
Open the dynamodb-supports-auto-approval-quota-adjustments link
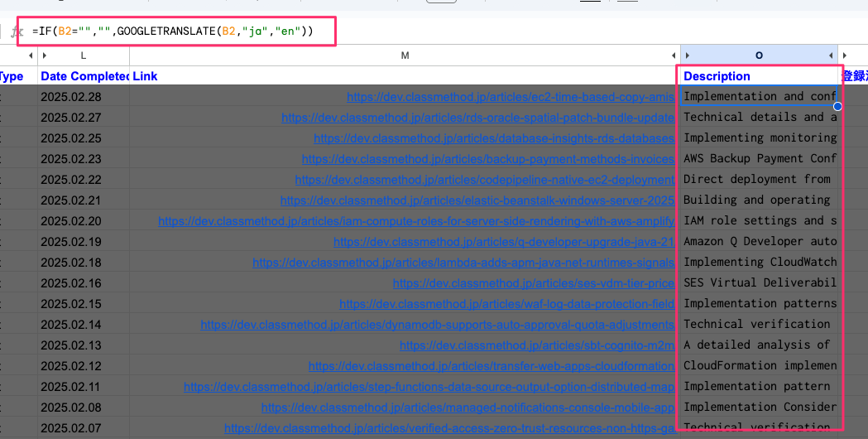point(438,324)
